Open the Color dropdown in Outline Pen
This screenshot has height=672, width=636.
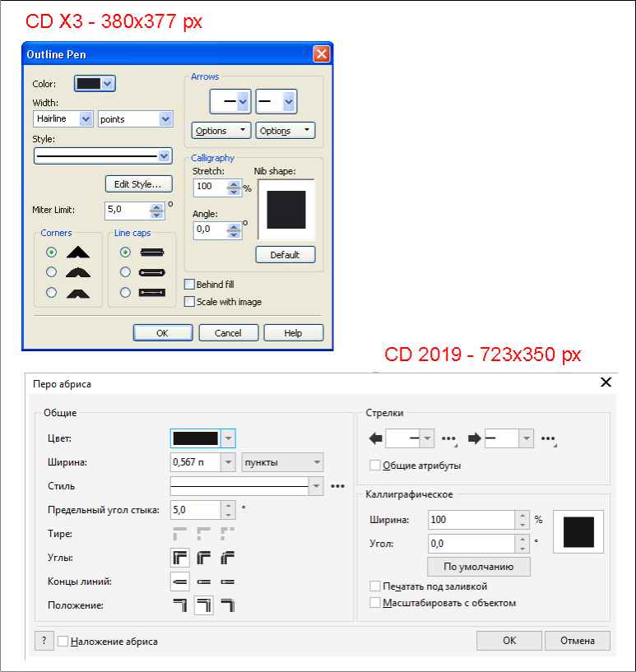pyautogui.click(x=108, y=84)
